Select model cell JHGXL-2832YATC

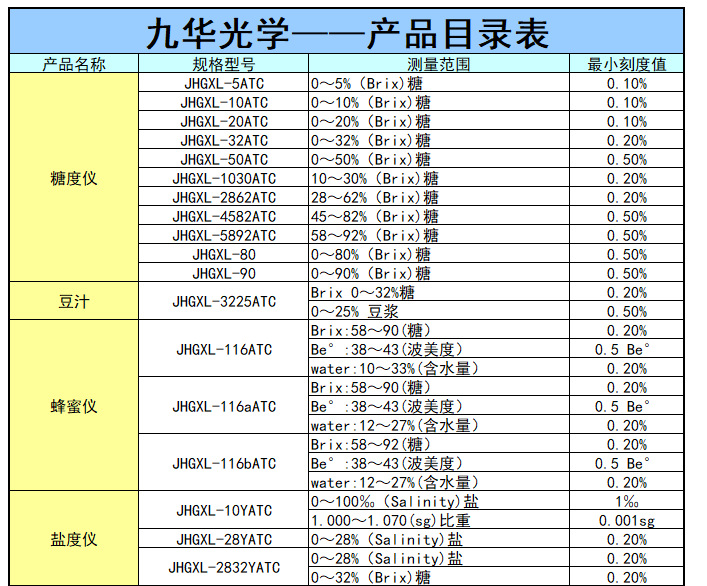coord(224,567)
